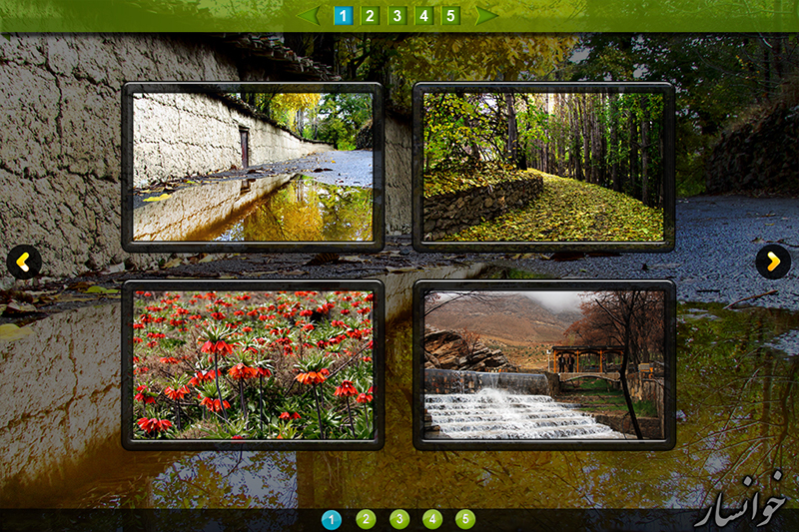Click the left yellow chevron gallery arrow
The width and height of the screenshot is (799, 532).
tap(24, 263)
